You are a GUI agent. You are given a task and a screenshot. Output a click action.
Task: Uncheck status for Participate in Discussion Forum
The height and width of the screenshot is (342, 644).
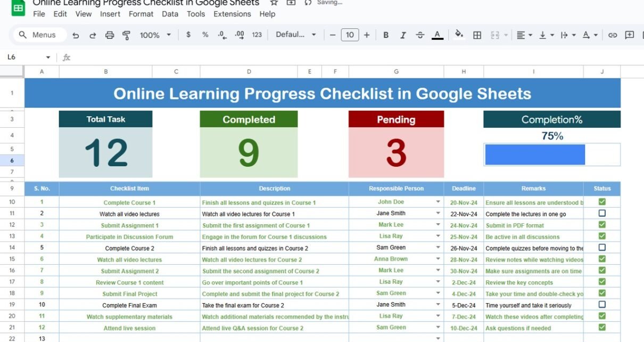point(602,236)
